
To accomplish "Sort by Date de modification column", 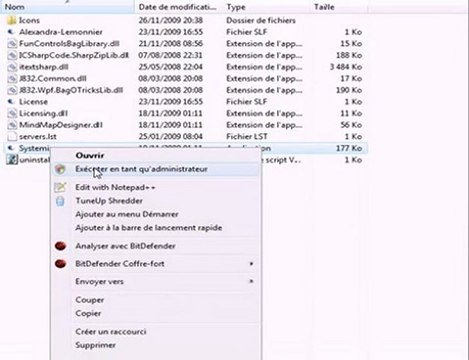I will 178,7.
